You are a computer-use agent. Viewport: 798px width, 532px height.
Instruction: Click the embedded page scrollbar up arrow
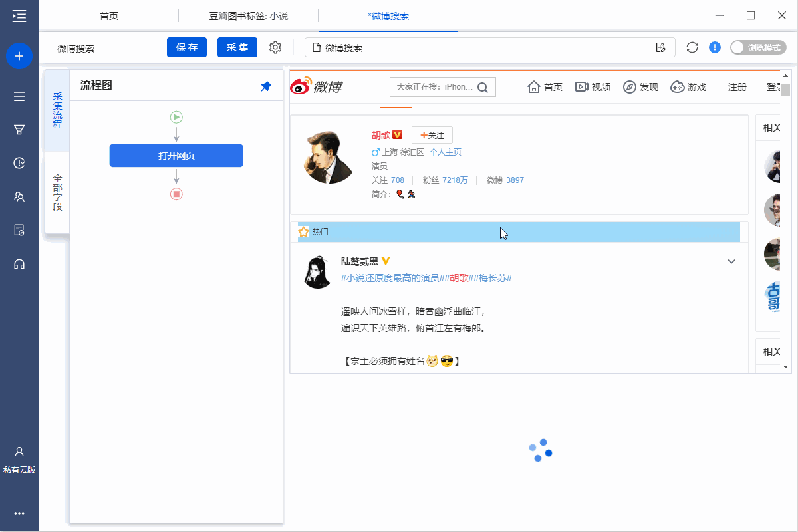[x=786, y=75]
